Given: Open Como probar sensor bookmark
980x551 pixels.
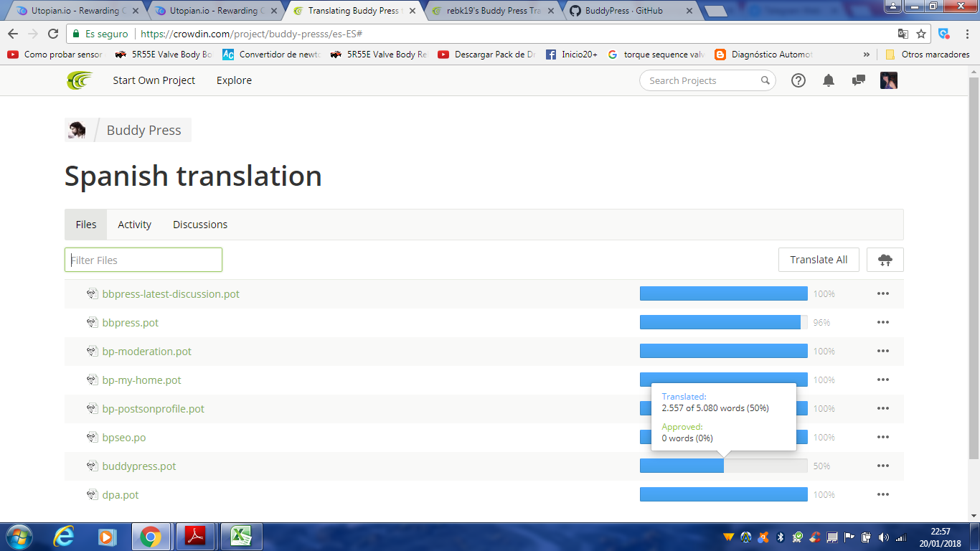Looking at the screenshot, I should pos(55,55).
